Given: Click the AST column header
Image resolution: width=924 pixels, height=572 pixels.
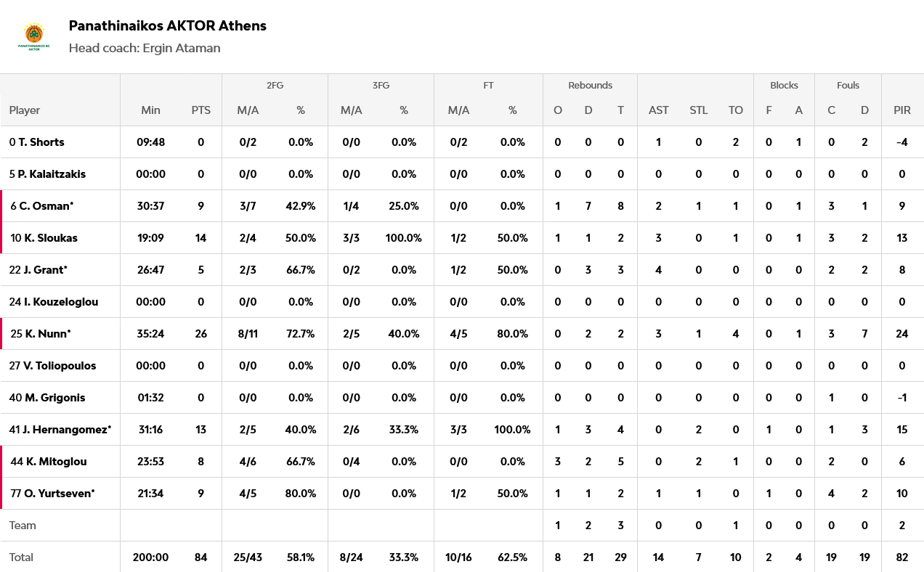Looking at the screenshot, I should pos(658,110).
